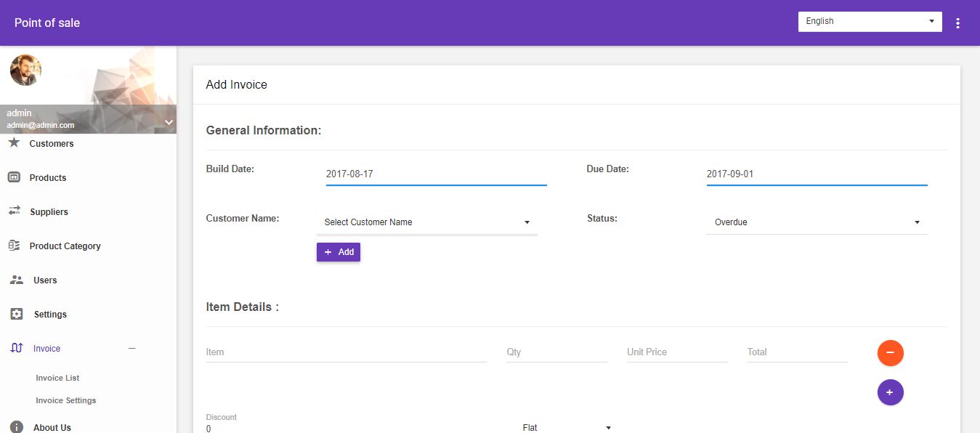Viewport: 980px width, 433px height.
Task: Expand the admin profile chevron
Action: pos(169,122)
